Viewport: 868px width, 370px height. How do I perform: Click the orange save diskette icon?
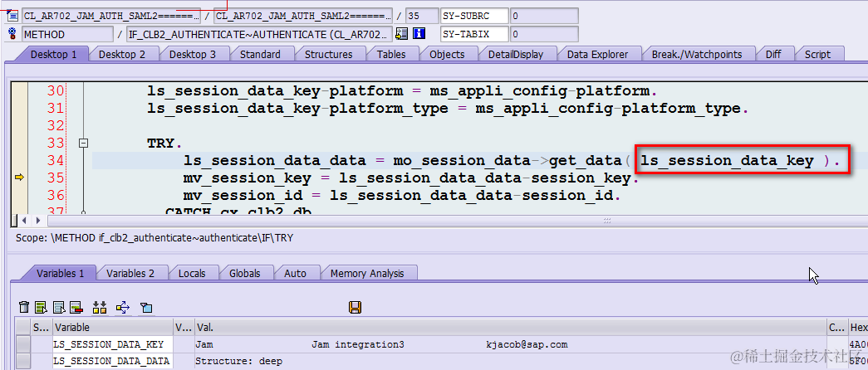356,308
